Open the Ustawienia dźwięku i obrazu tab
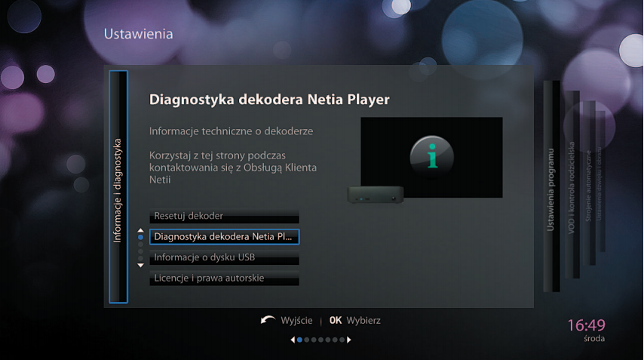 click(600, 181)
